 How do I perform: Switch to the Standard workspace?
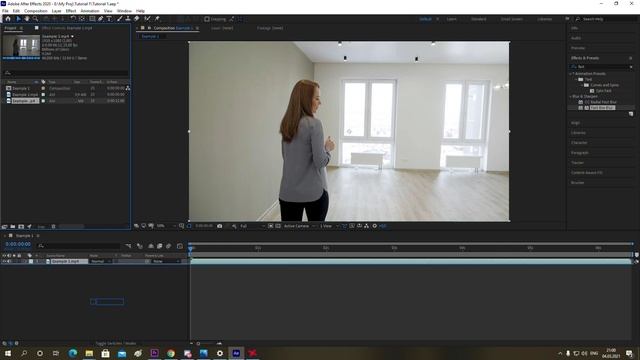[x=478, y=19]
